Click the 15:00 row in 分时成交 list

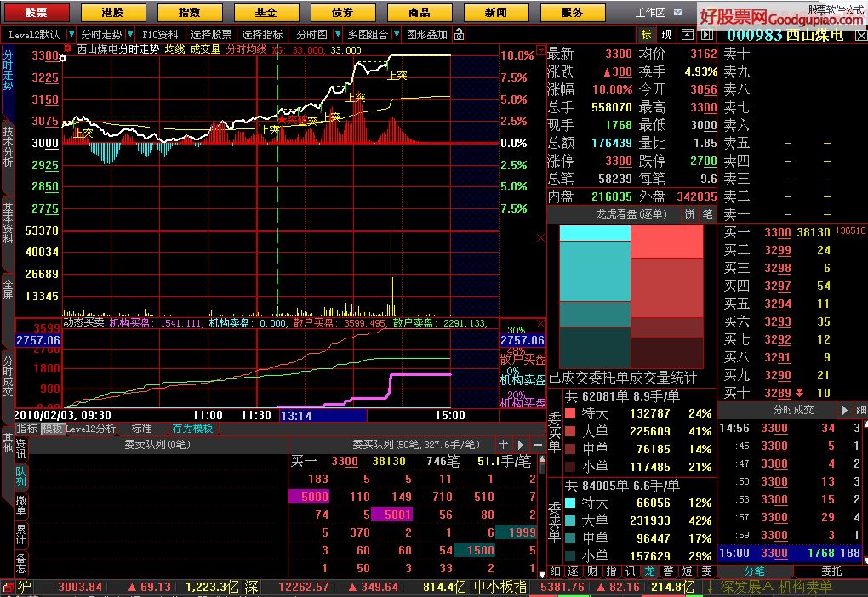791,553
